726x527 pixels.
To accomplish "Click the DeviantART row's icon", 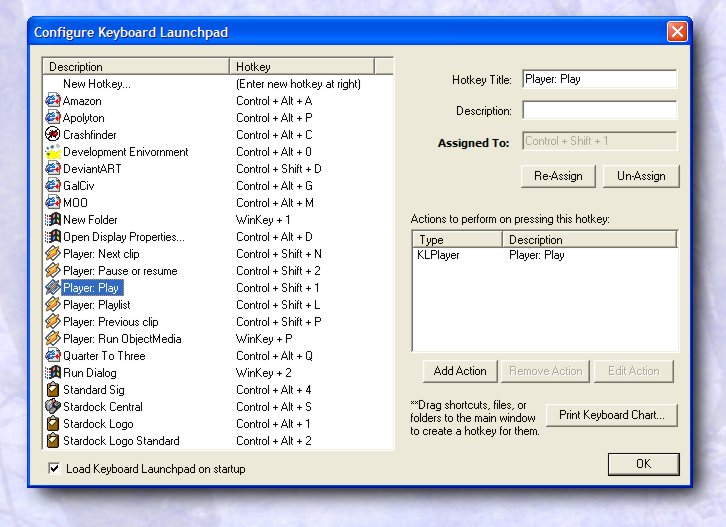I will [53, 169].
